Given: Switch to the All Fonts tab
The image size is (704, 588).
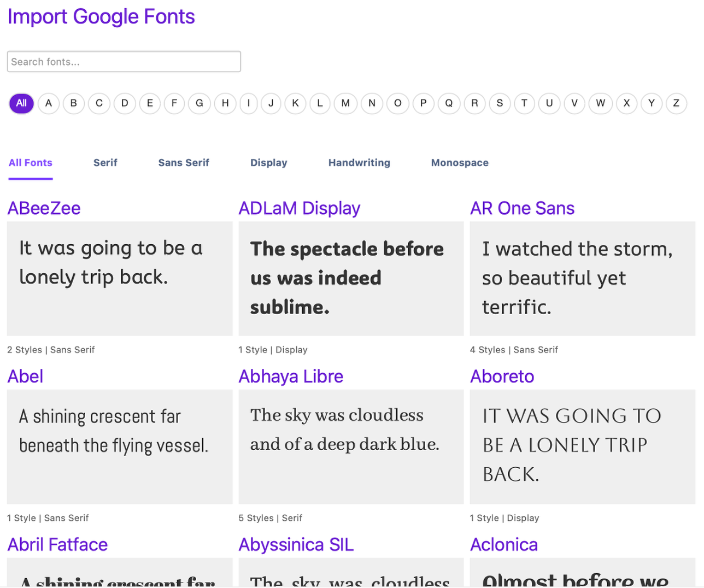Looking at the screenshot, I should pos(31,163).
